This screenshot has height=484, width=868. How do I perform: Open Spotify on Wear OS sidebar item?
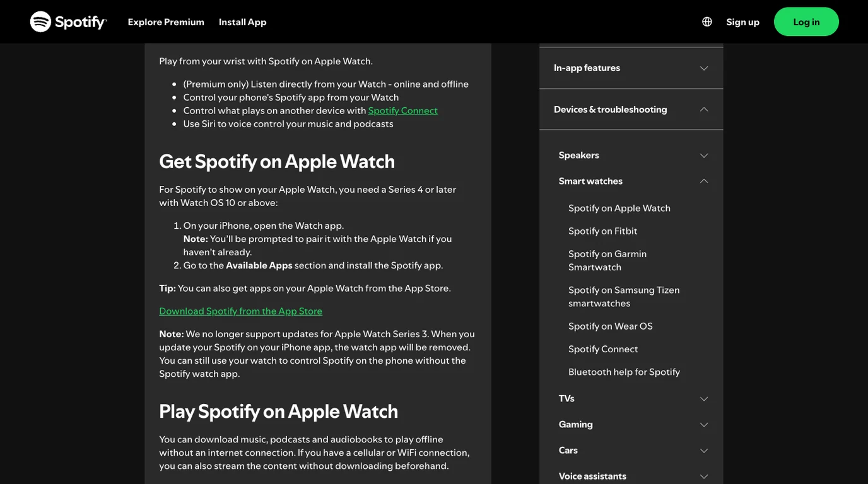tap(610, 326)
